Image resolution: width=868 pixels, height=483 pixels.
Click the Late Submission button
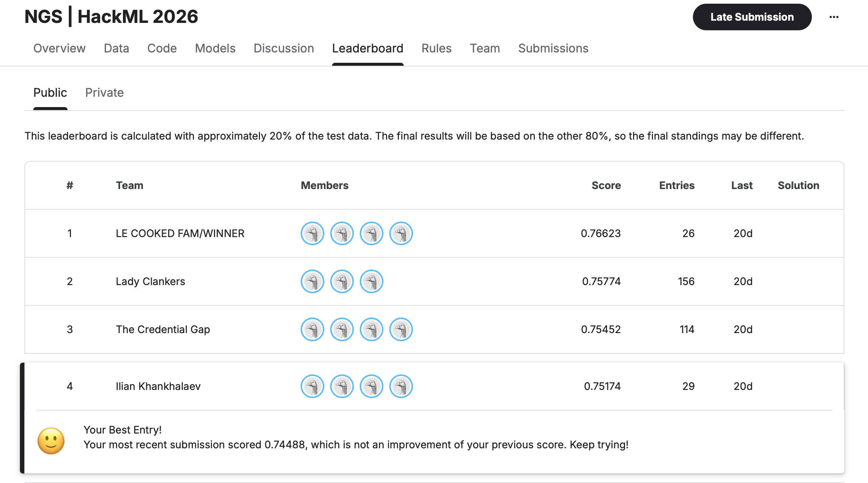pyautogui.click(x=752, y=17)
